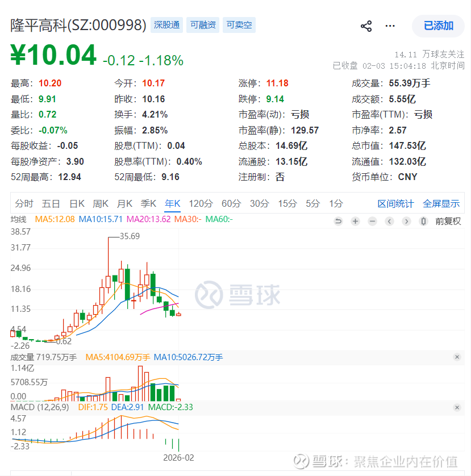The height and width of the screenshot is (476, 471).
Task: Click the 已添加 watchlist button
Action: click(438, 26)
